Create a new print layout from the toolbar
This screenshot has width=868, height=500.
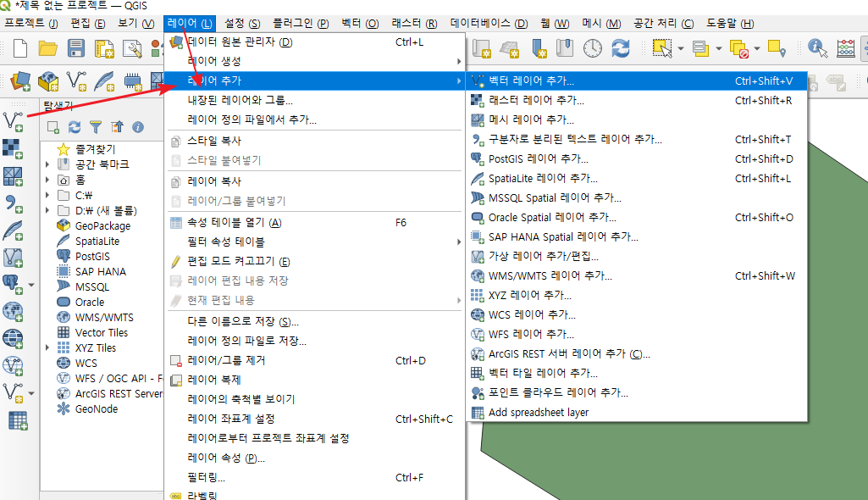(x=104, y=48)
